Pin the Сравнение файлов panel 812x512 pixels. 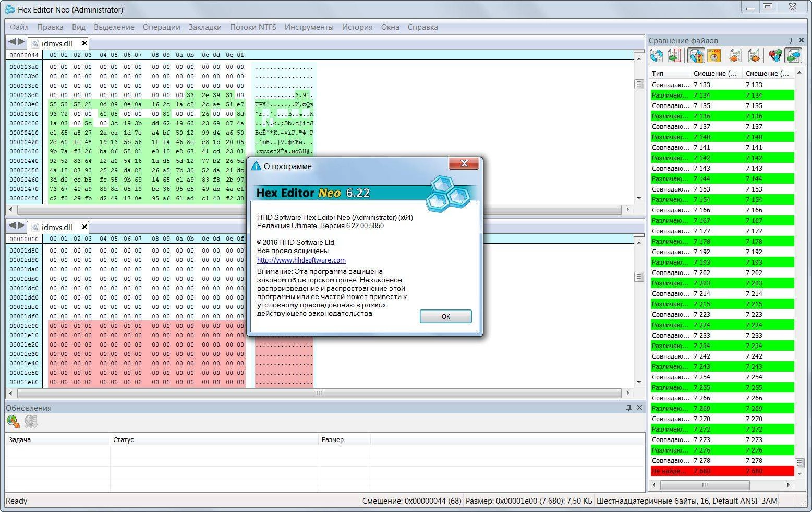[x=790, y=40]
